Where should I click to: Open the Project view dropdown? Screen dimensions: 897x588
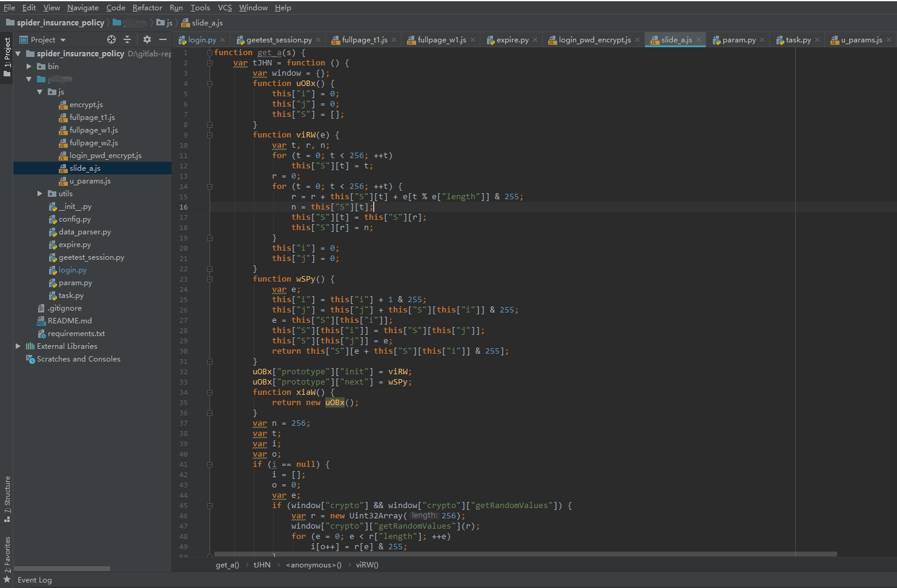[42, 40]
